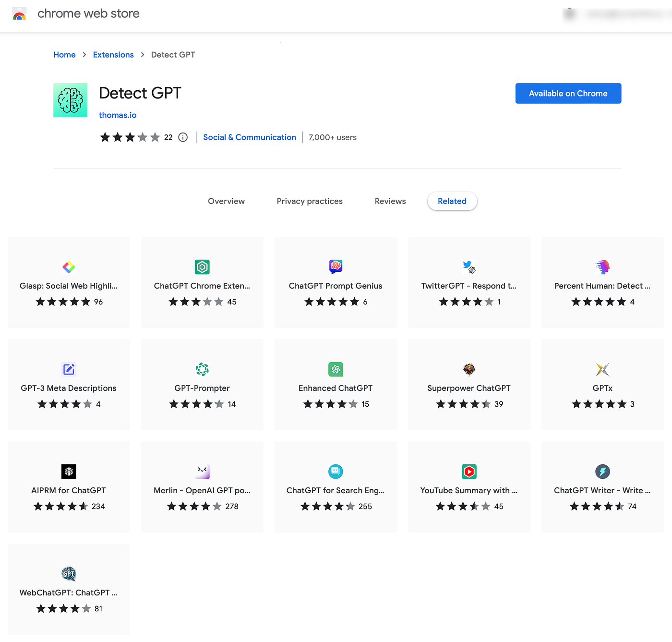
Task: Click the Available on Chrome button
Action: pos(568,94)
